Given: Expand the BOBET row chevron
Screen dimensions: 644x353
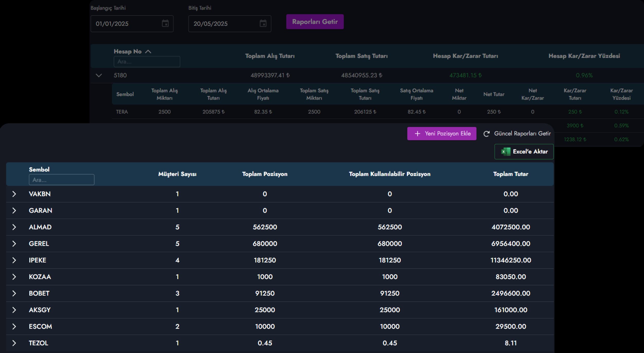Looking at the screenshot, I should (x=14, y=293).
